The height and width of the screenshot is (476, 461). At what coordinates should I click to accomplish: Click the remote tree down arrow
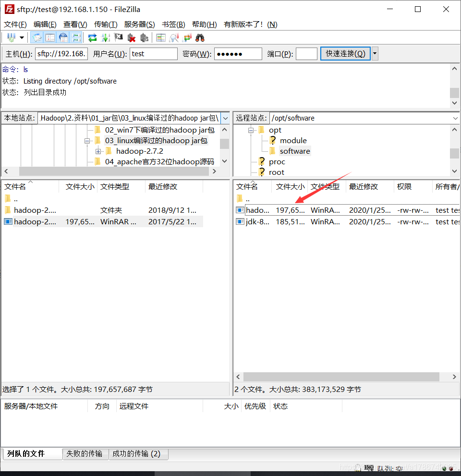click(x=454, y=171)
